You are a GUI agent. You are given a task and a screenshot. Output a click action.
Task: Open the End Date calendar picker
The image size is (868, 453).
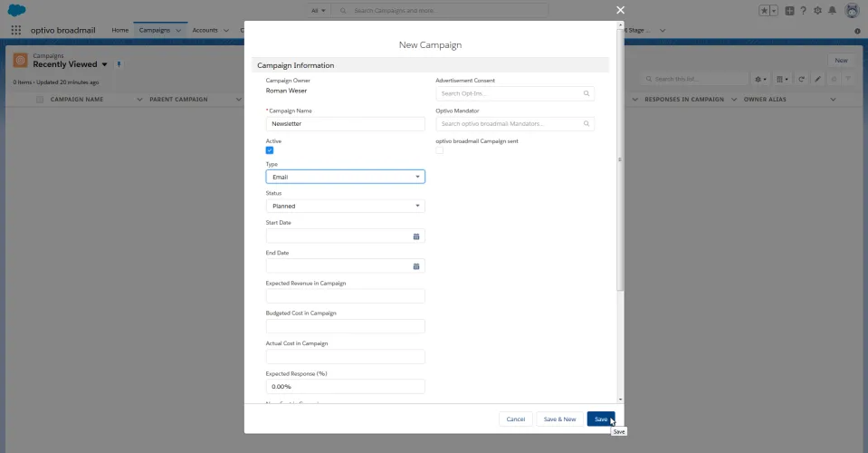point(416,266)
